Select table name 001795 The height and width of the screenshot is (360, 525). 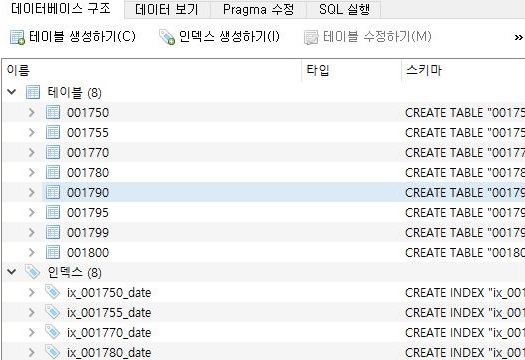click(88, 213)
